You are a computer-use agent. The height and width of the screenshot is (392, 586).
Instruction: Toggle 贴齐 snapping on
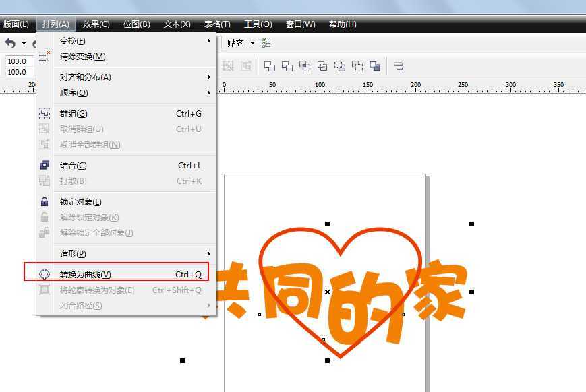[x=233, y=43]
